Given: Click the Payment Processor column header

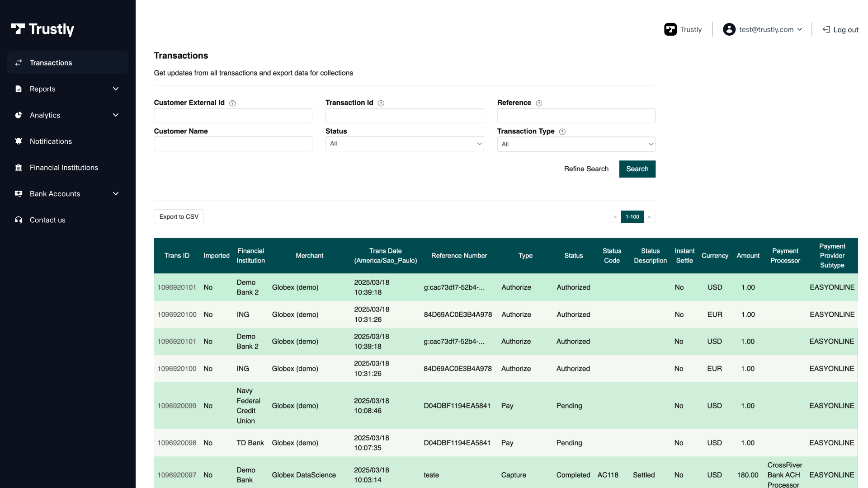Looking at the screenshot, I should pos(785,256).
